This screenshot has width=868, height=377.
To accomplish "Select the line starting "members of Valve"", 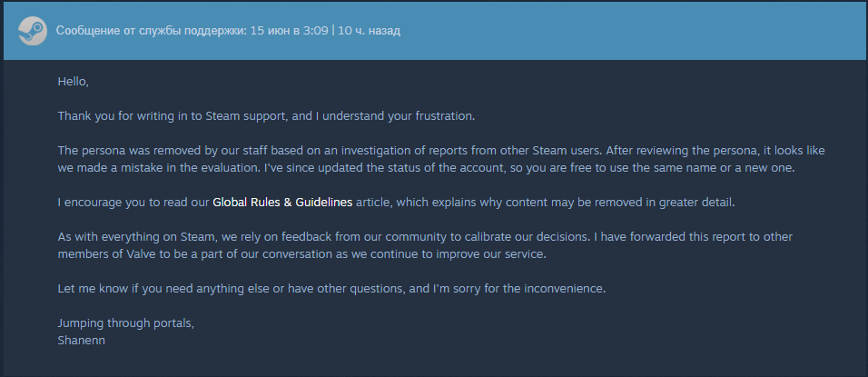I will (x=301, y=254).
